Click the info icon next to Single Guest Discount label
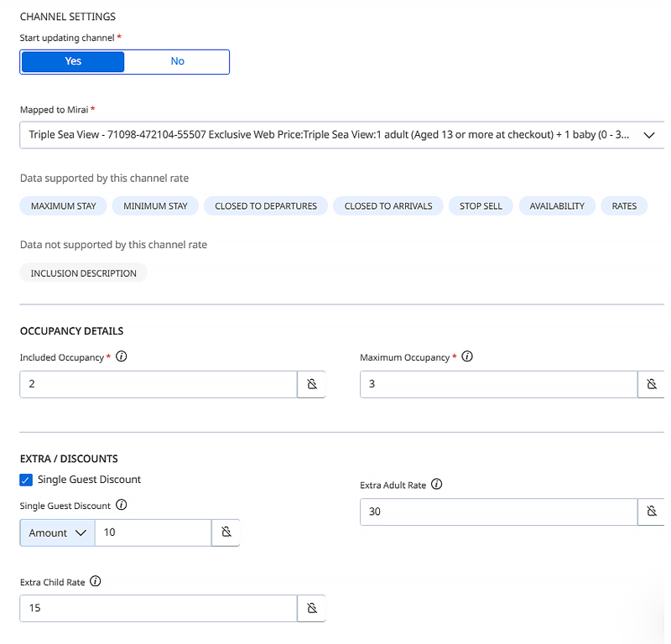 122,505
